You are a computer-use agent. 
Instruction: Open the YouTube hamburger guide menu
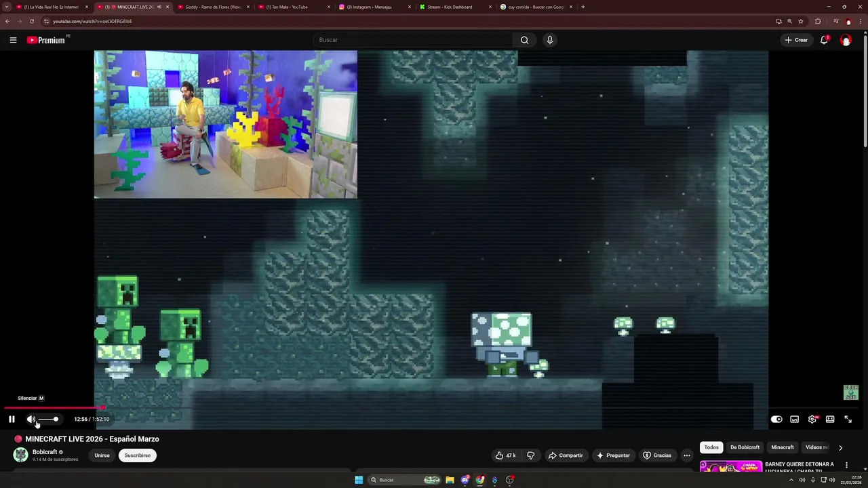(x=13, y=40)
